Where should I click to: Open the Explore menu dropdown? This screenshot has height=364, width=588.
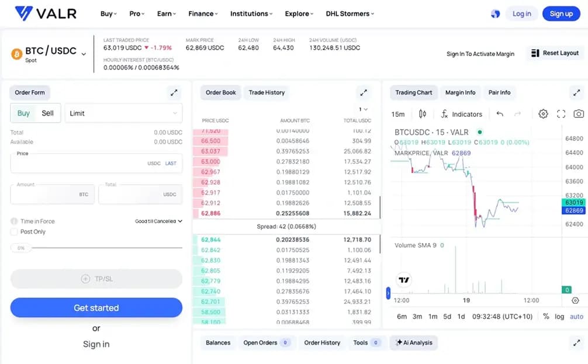pos(299,14)
